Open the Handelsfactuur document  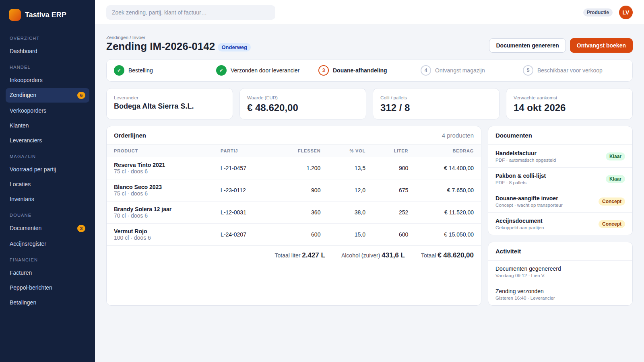click(x=560, y=156)
